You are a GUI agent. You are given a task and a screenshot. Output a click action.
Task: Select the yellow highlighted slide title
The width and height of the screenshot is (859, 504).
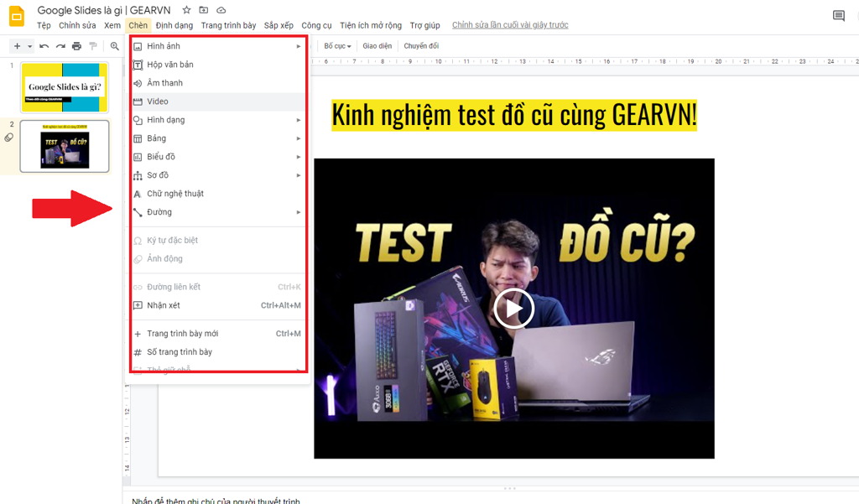(x=514, y=115)
